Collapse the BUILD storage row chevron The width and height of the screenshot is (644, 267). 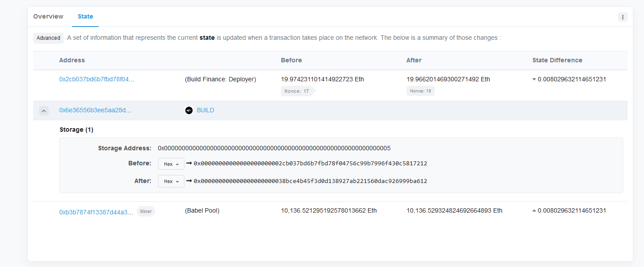pyautogui.click(x=44, y=111)
